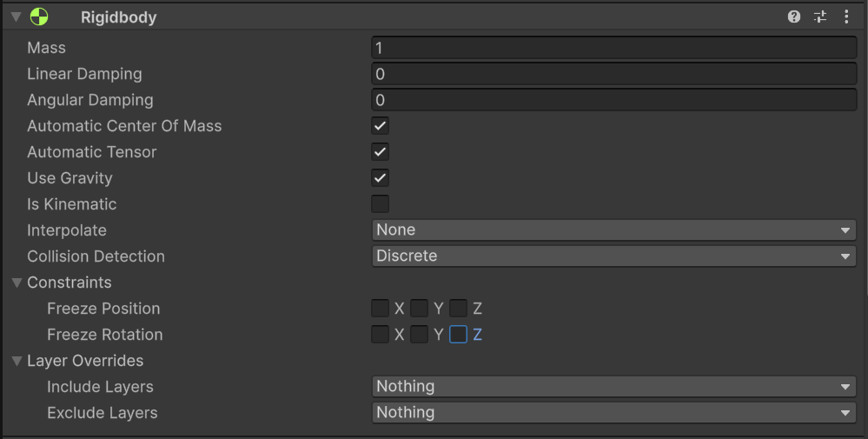Open the Interpolate dropdown

coord(613,230)
